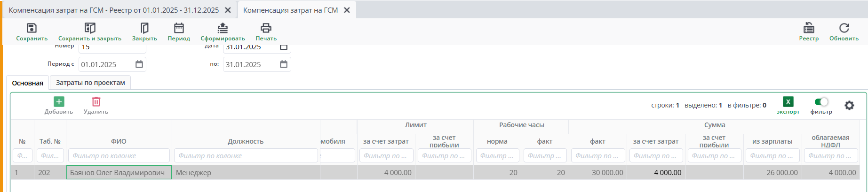Open table settings gear icon

pos(849,106)
